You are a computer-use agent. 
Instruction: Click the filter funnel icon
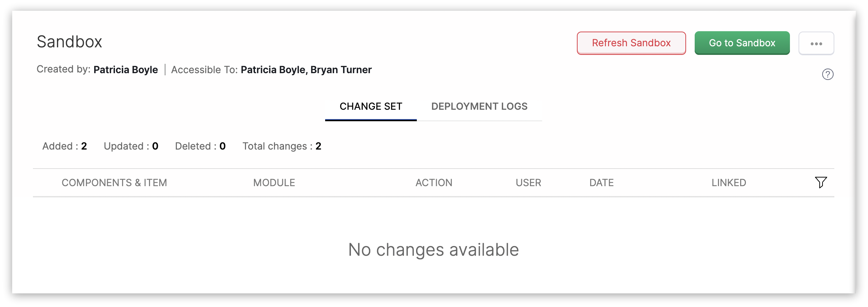[821, 182]
